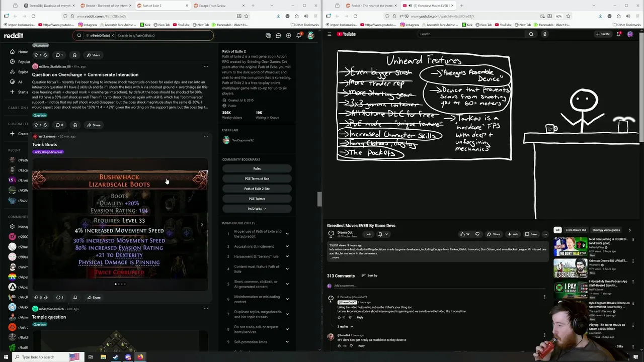Image resolution: width=644 pixels, height=362 pixels.
Task: Save the Greediest Moves video to playlist
Action: (531, 234)
